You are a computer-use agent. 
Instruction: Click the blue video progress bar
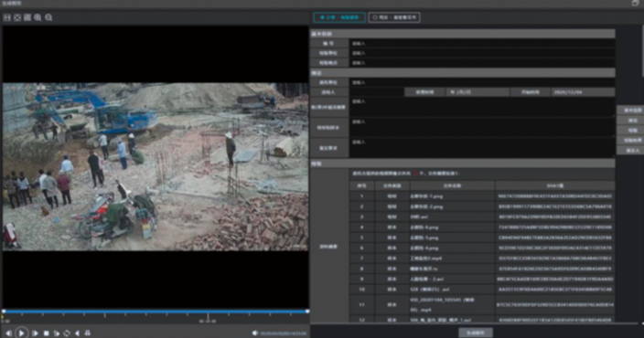(x=156, y=312)
